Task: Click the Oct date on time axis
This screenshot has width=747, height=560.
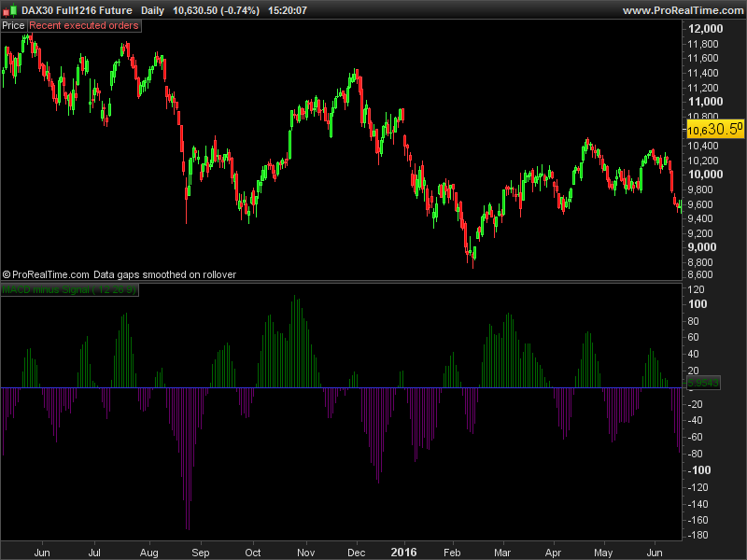Action: tap(253, 553)
